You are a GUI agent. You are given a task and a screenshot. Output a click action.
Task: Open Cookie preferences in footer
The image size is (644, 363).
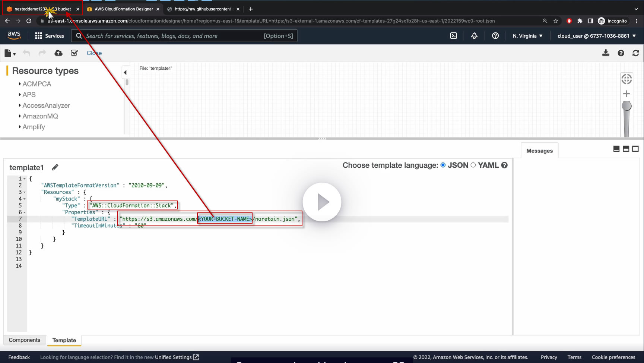613,357
